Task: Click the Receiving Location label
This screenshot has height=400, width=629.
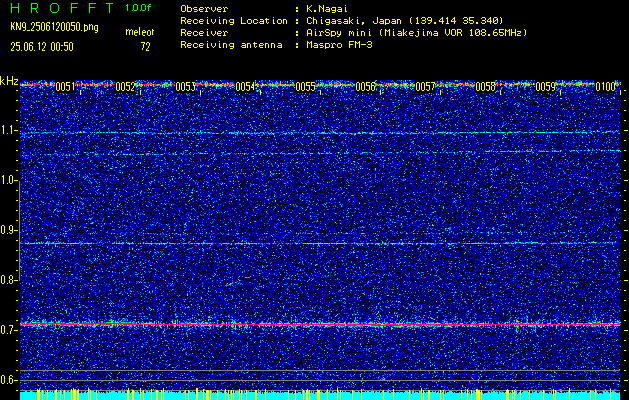Action: click(234, 20)
